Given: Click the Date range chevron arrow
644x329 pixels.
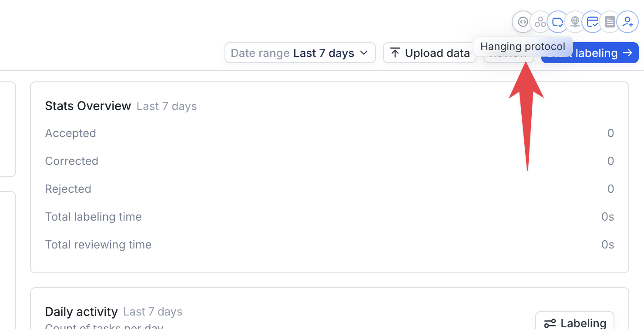Looking at the screenshot, I should click(364, 53).
